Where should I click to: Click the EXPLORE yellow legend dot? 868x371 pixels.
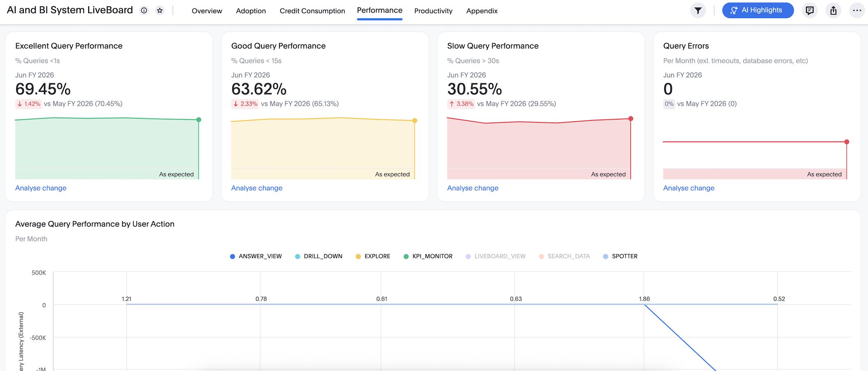tap(358, 257)
